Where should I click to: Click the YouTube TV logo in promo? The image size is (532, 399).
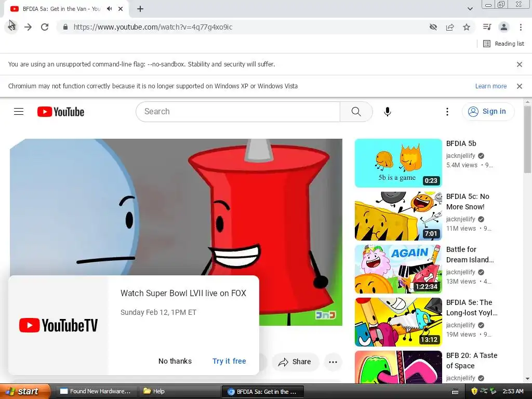pos(58,325)
